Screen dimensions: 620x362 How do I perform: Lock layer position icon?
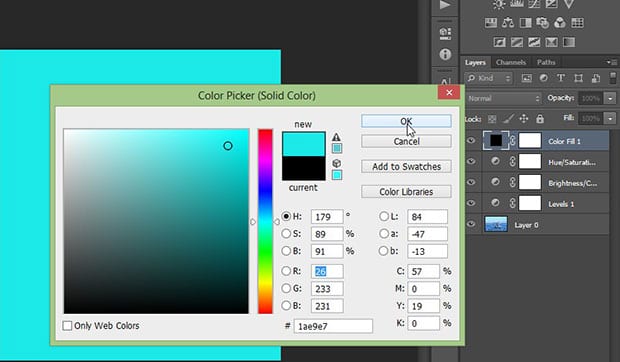pos(524,119)
